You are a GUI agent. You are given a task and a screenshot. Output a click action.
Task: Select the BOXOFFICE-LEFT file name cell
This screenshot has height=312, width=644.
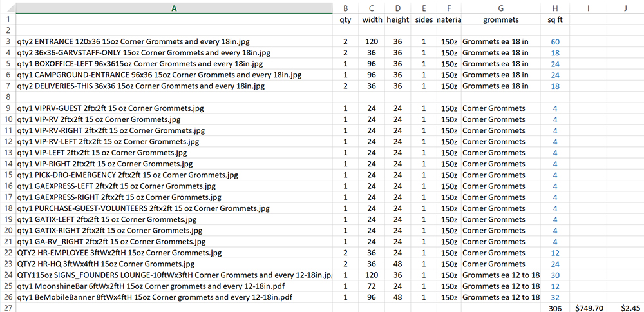pyautogui.click(x=174, y=64)
